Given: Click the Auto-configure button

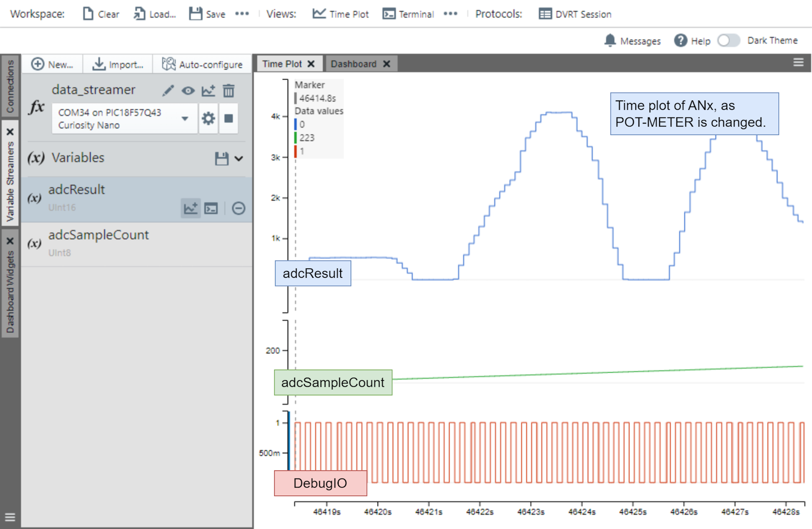Looking at the screenshot, I should [202, 65].
